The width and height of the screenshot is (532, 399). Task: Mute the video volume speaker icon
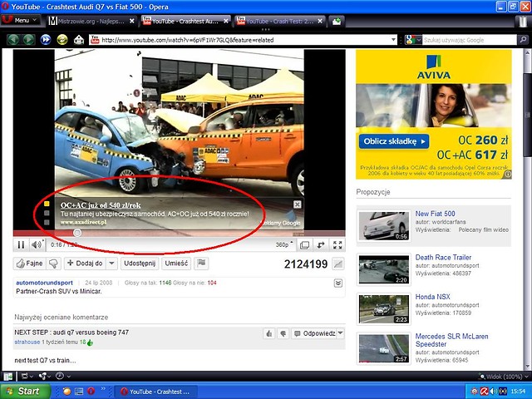pos(37,244)
